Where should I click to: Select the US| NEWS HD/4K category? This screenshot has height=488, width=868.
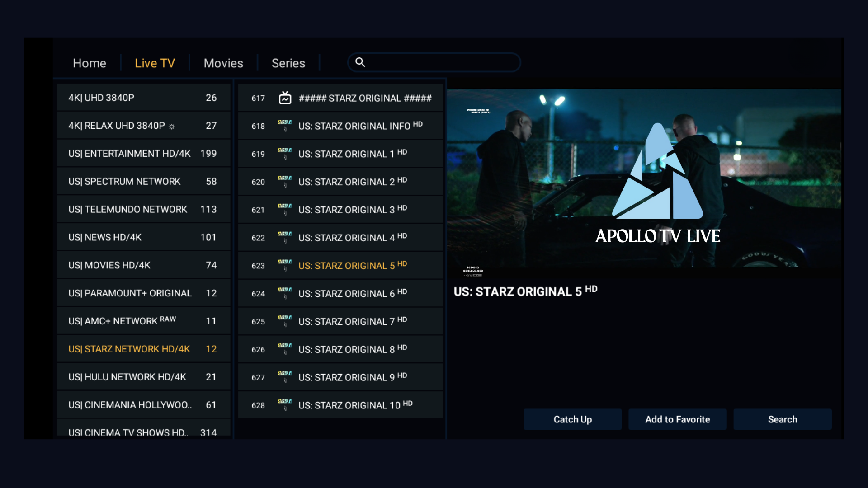pyautogui.click(x=143, y=237)
